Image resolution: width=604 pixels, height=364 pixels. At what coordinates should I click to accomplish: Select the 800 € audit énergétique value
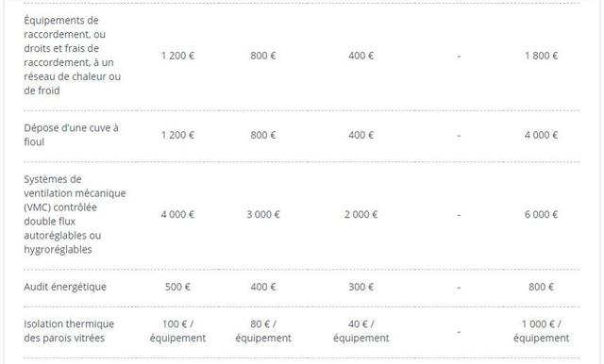[541, 287]
